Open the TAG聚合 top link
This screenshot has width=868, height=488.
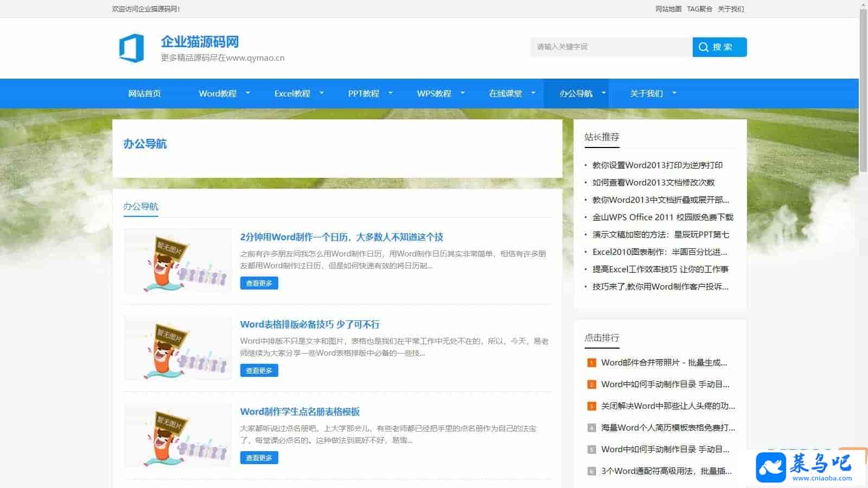coord(699,9)
